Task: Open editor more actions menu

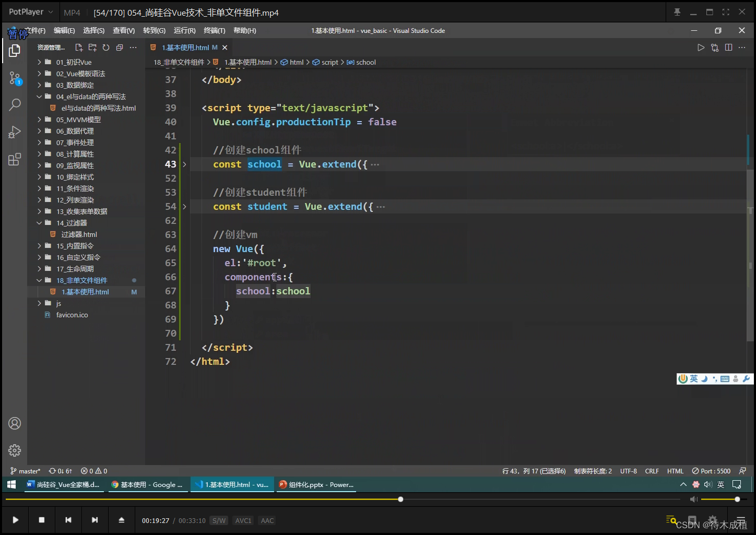Action: tap(742, 47)
